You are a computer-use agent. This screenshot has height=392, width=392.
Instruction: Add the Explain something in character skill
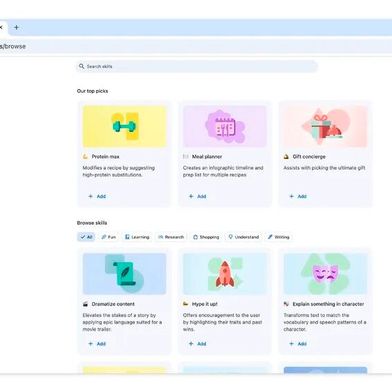298,344
